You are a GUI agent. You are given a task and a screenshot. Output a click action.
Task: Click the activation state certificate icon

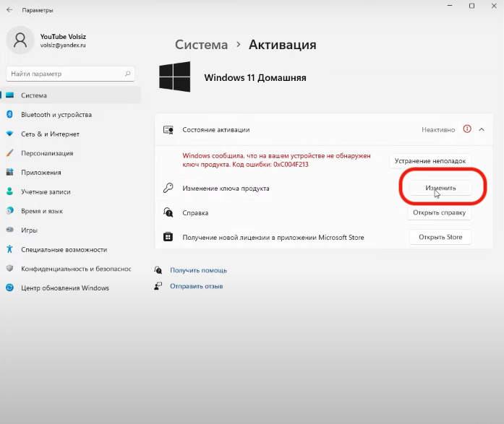coord(168,130)
